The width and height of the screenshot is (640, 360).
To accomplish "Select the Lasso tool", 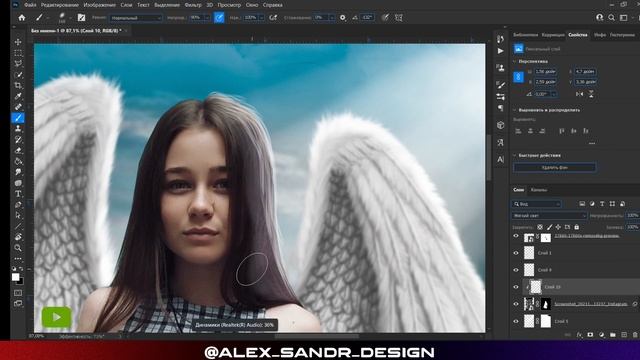I will tap(18, 64).
